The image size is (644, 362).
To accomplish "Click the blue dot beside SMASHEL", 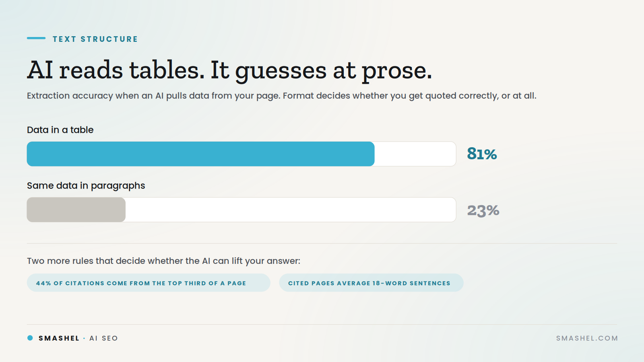I will tap(30, 338).
